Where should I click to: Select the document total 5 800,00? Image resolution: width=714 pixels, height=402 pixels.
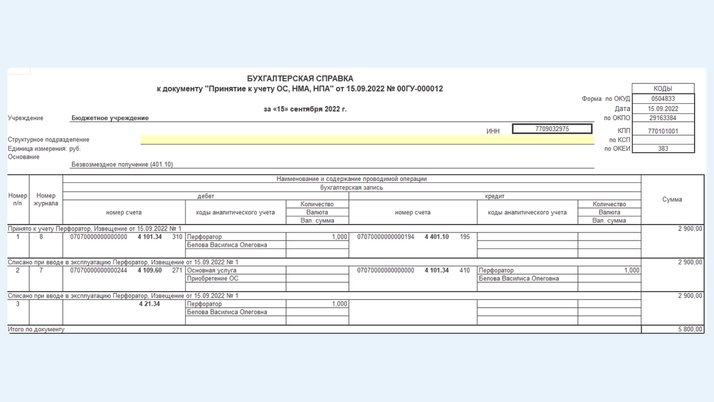pos(690,330)
